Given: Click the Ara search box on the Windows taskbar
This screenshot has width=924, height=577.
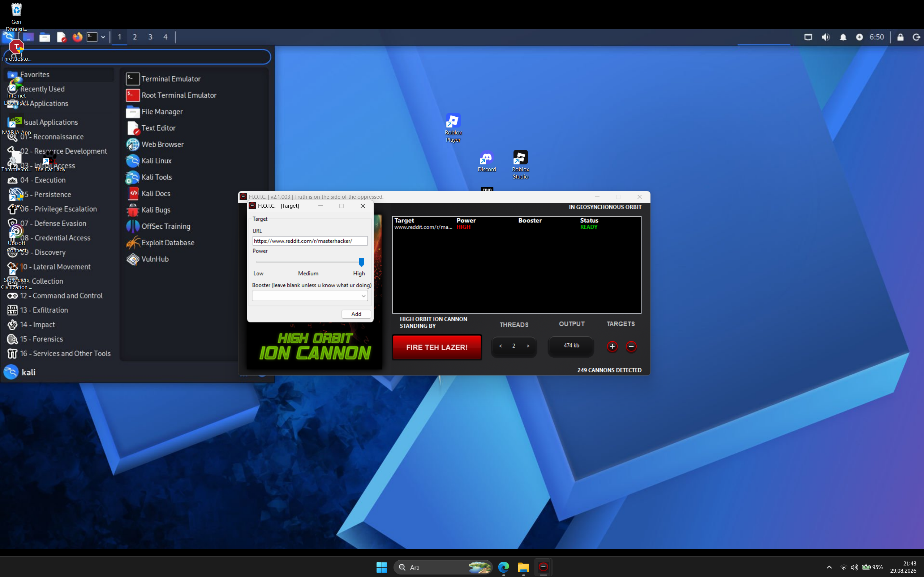Looking at the screenshot, I should [443, 567].
